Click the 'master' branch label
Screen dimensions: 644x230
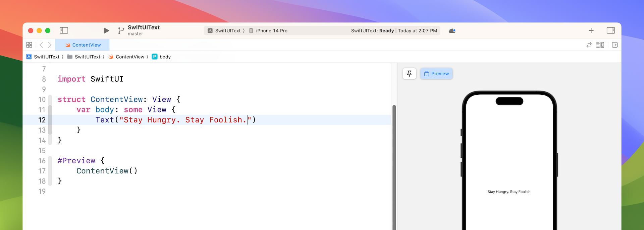[x=135, y=34]
